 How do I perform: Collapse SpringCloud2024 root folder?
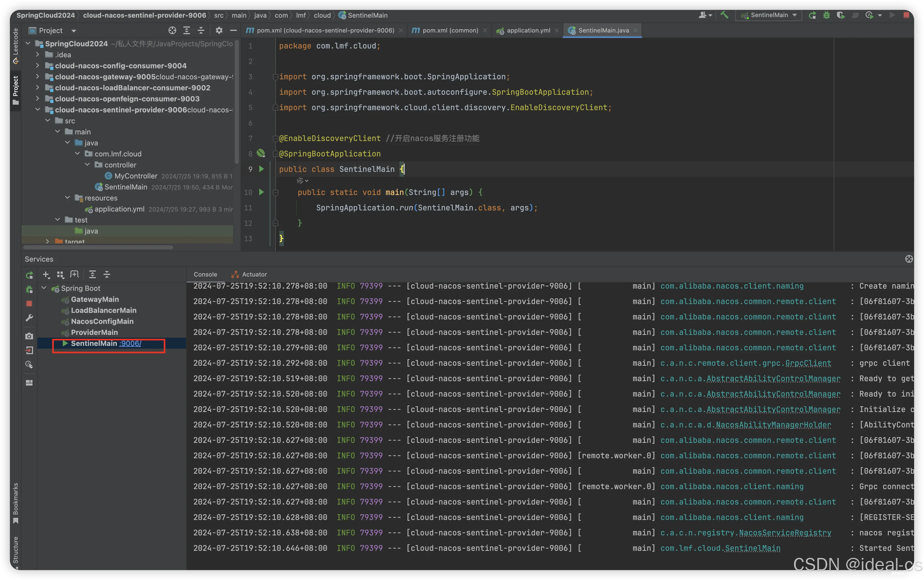coord(28,44)
